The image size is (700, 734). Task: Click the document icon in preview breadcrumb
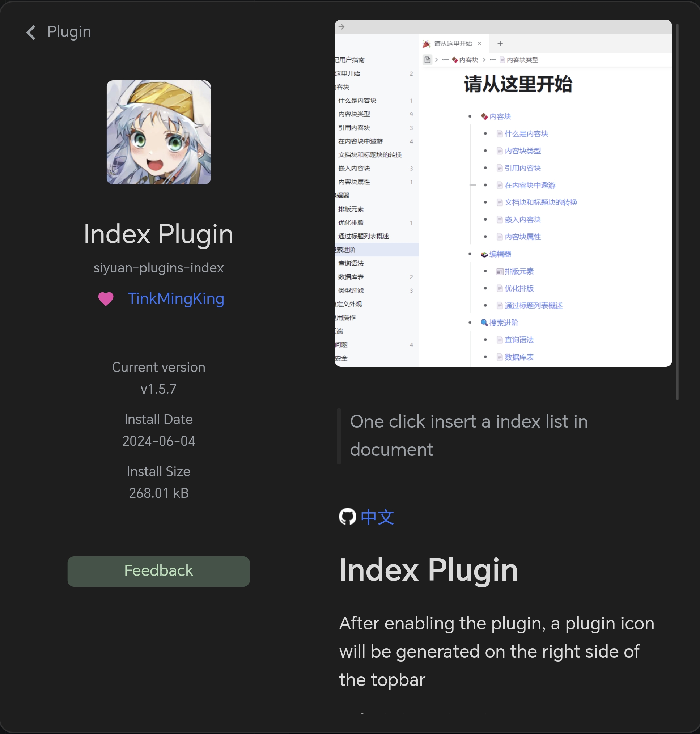427,60
